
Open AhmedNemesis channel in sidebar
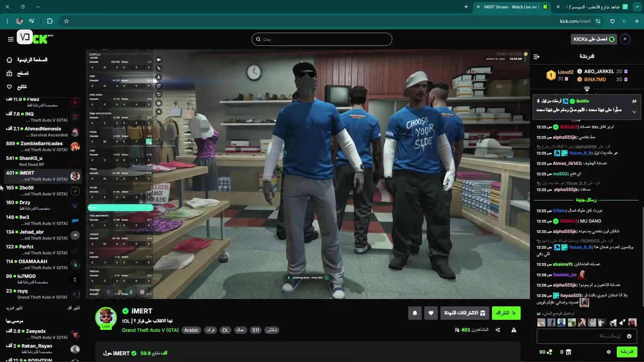(43, 132)
